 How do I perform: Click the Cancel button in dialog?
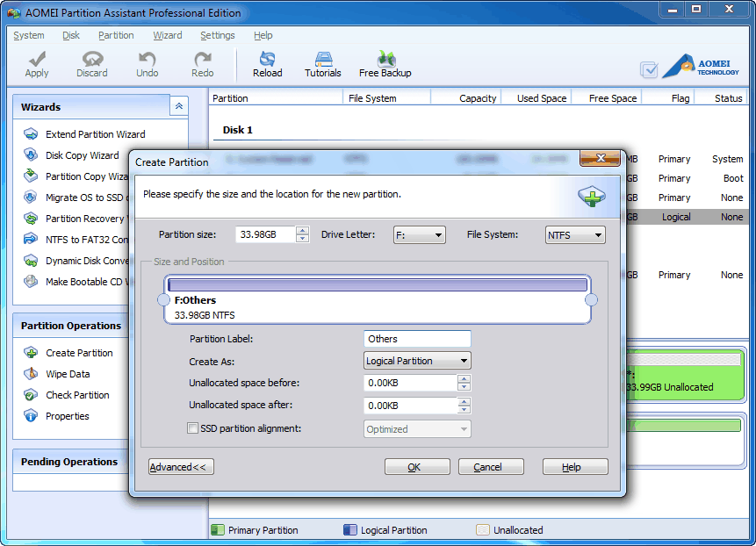click(491, 467)
